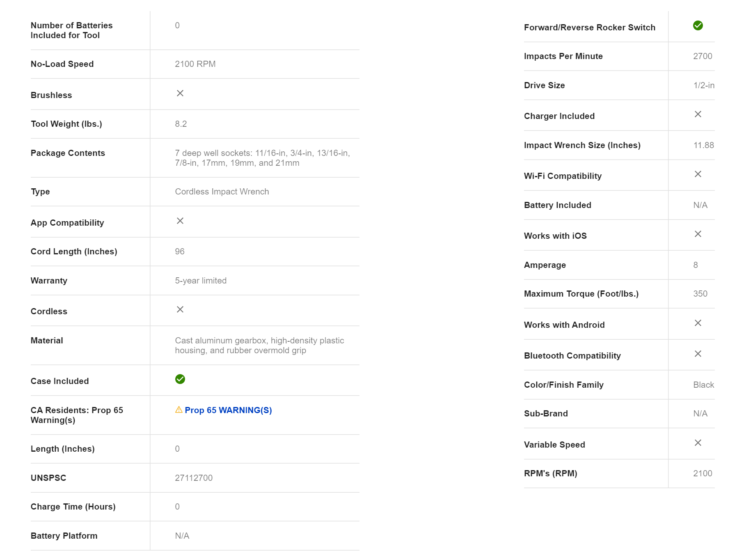The image size is (753, 560).
Task: Click the X icon beside Wi-Fi Compatibility
Action: (698, 174)
